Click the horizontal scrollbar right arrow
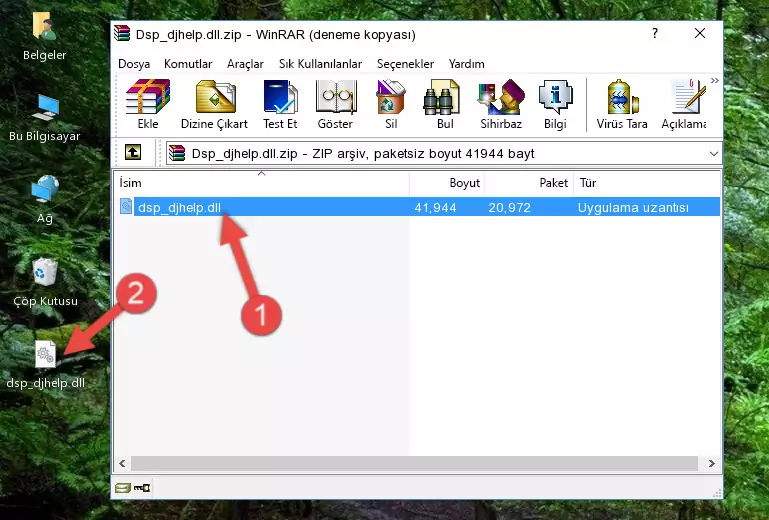The width and height of the screenshot is (769, 520). click(712, 463)
